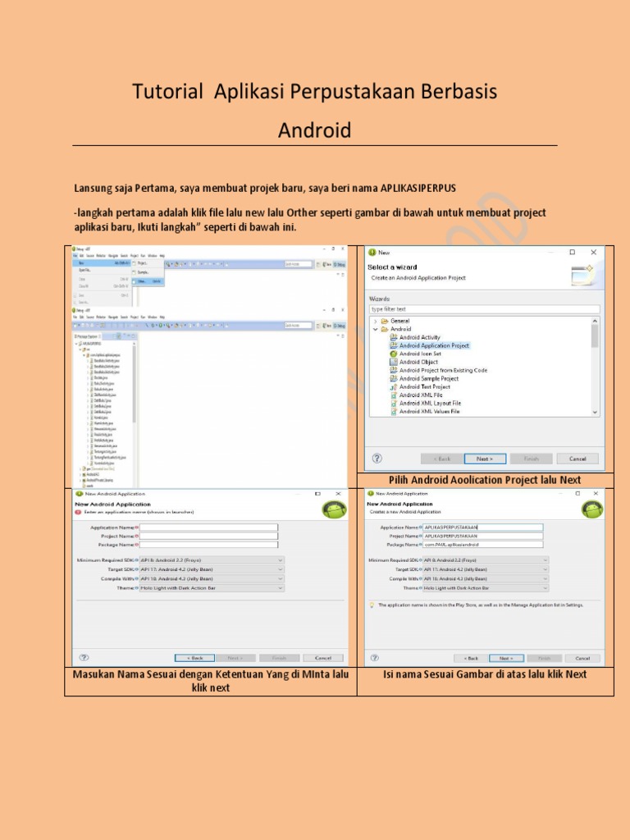The height and width of the screenshot is (840, 630).
Task: Switch to Debug perspective in Package Explorer Eclipse window
Action: coord(340,325)
